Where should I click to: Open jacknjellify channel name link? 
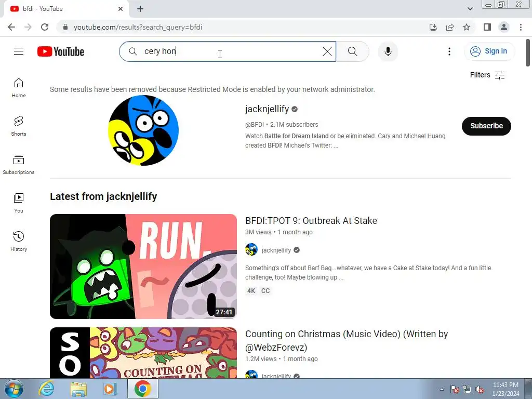[267, 109]
